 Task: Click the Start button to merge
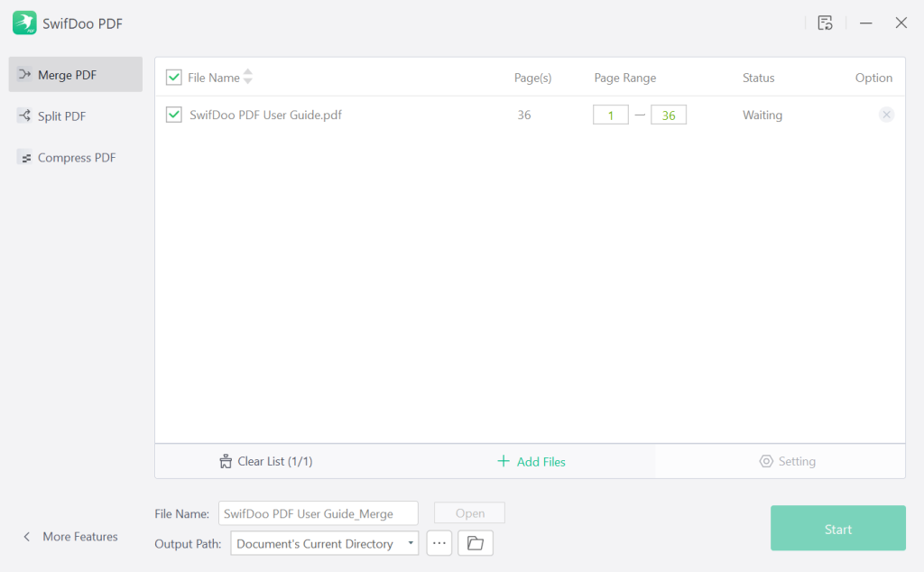838,529
